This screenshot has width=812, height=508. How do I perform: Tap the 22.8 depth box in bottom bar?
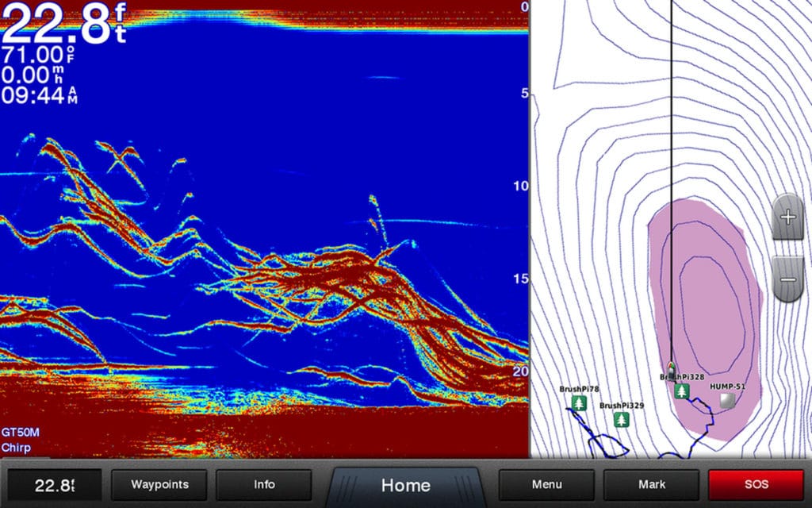click(55, 485)
